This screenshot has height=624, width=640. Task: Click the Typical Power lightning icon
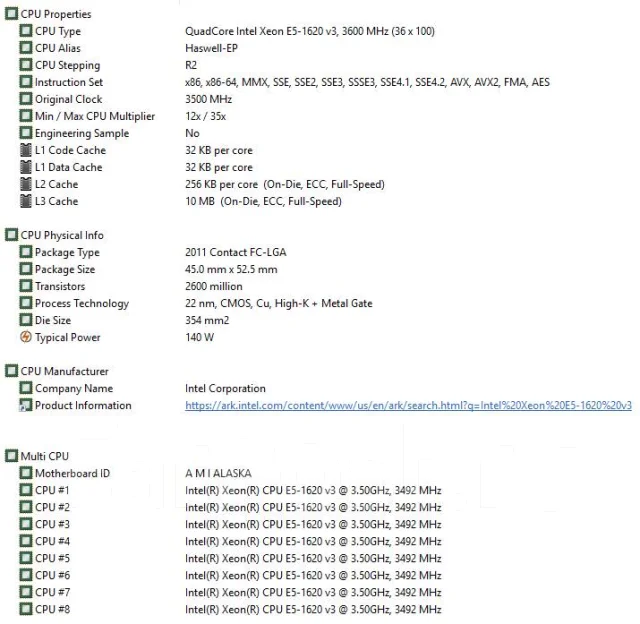click(26, 337)
